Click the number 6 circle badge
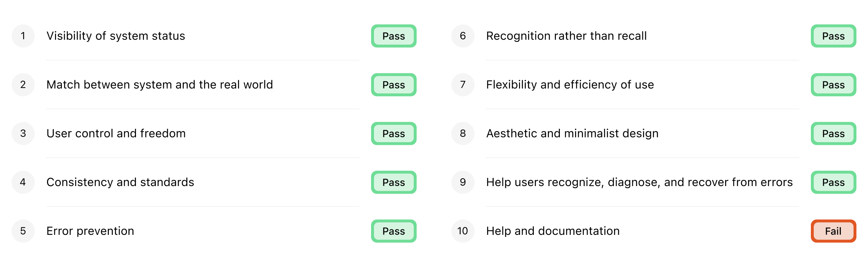This screenshot has height=267, width=868. tap(463, 36)
